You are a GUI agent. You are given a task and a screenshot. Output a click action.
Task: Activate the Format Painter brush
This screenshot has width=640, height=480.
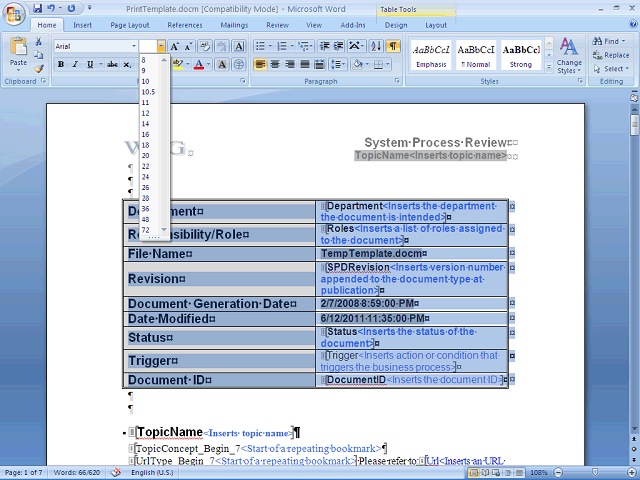coord(38,69)
